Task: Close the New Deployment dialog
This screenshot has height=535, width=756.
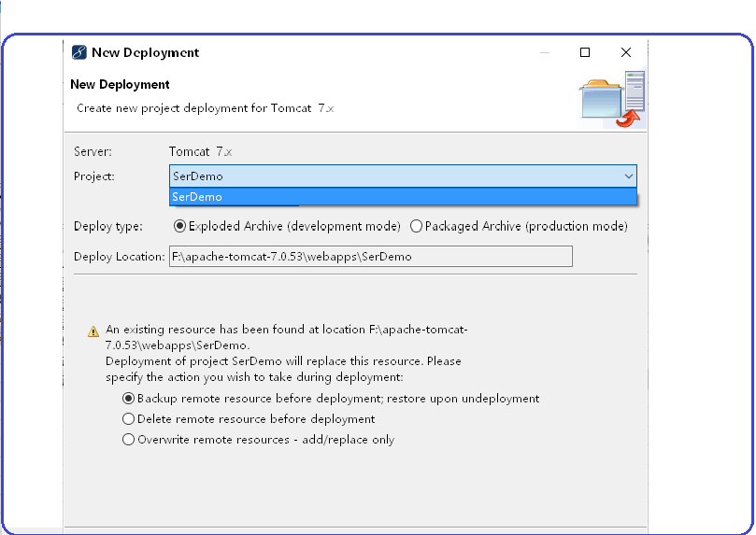Action: [626, 52]
